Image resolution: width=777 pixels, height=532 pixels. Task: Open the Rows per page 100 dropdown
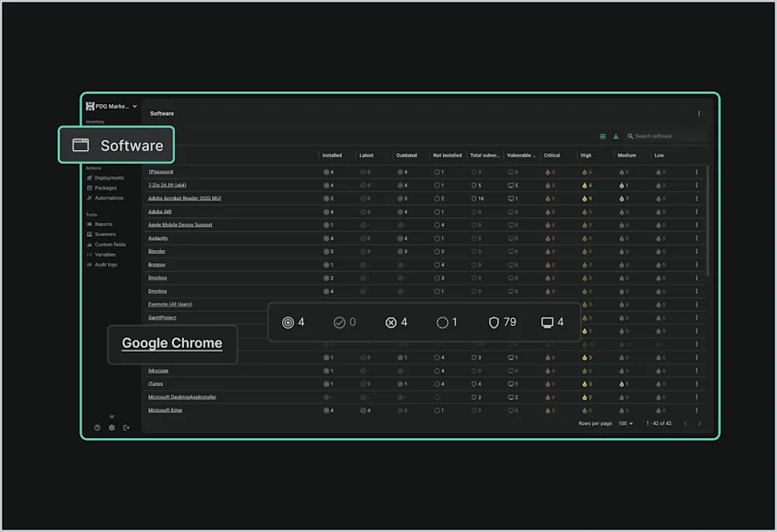(x=625, y=423)
